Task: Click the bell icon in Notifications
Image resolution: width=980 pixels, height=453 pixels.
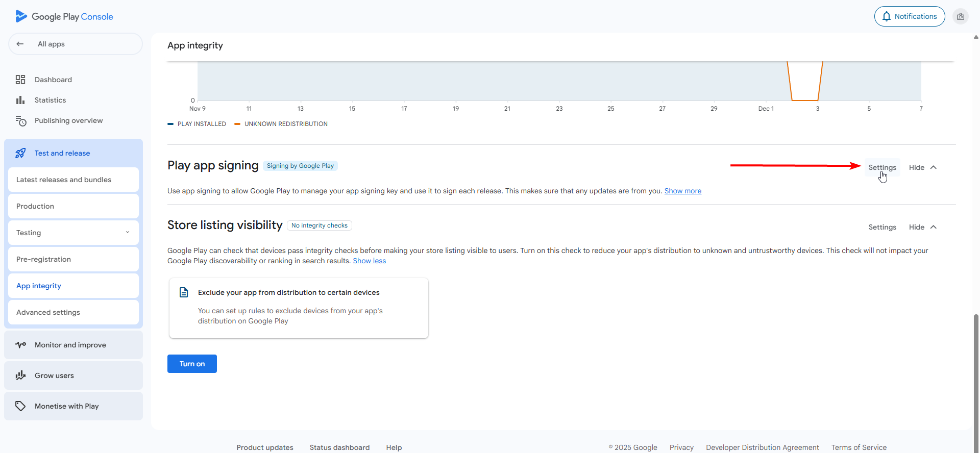Action: [x=887, y=16]
